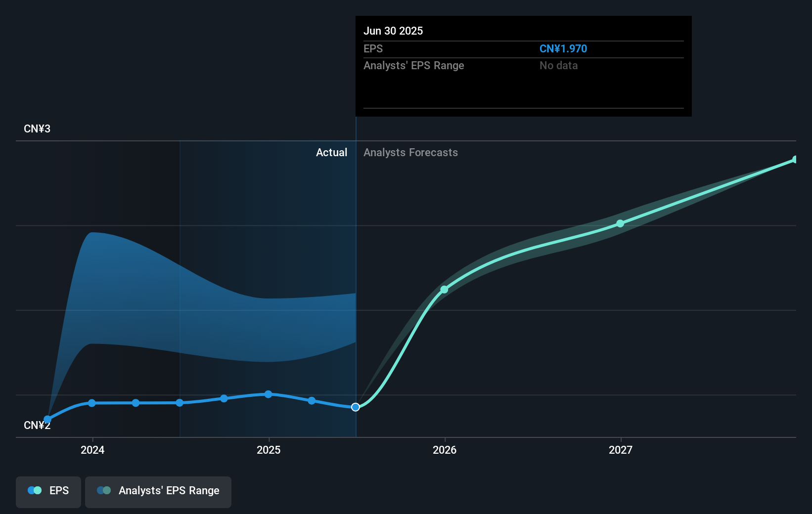Screen dimensions: 812x514
Task: Click the early 2026 forecast data point
Action: click(x=444, y=290)
